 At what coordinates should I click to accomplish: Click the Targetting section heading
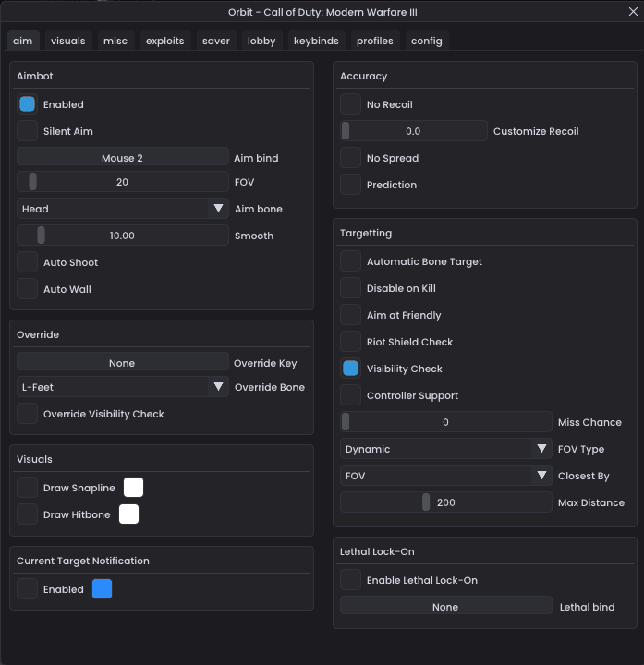[x=366, y=233]
